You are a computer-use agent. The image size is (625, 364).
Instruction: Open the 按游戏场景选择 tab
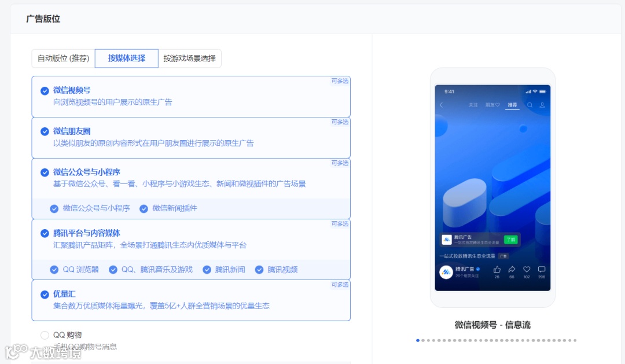pos(189,58)
